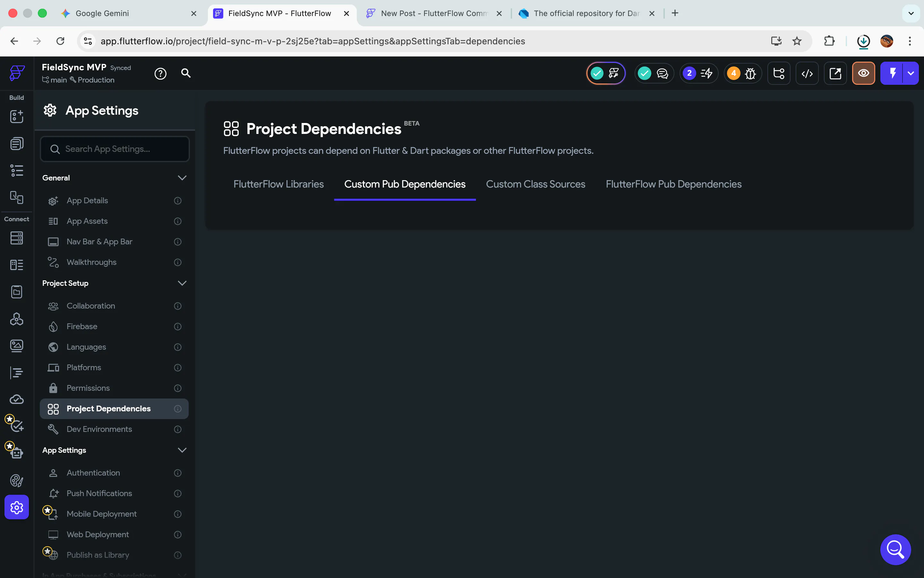Open Push Notifications settings item

point(114,494)
